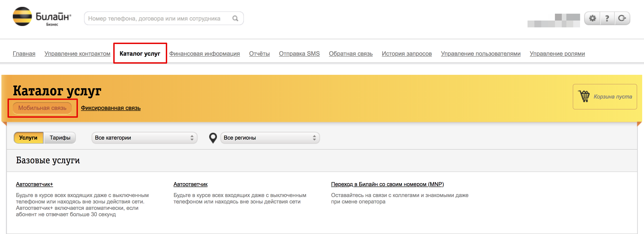Viewport: 644px width, 234px height.
Task: Click the shopping cart icon
Action: click(x=584, y=96)
